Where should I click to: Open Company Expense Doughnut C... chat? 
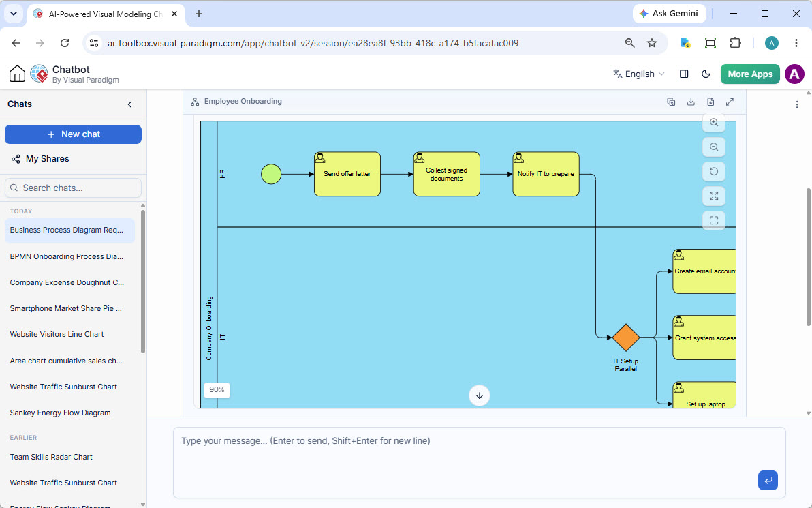69,282
